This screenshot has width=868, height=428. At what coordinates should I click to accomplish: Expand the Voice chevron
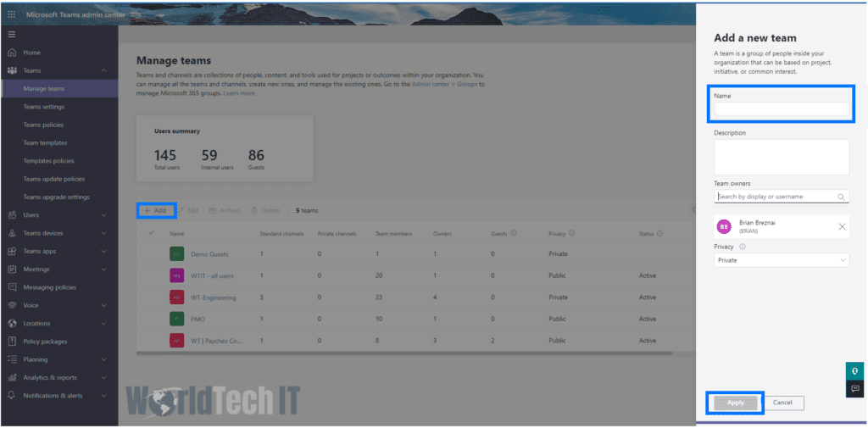click(103, 306)
